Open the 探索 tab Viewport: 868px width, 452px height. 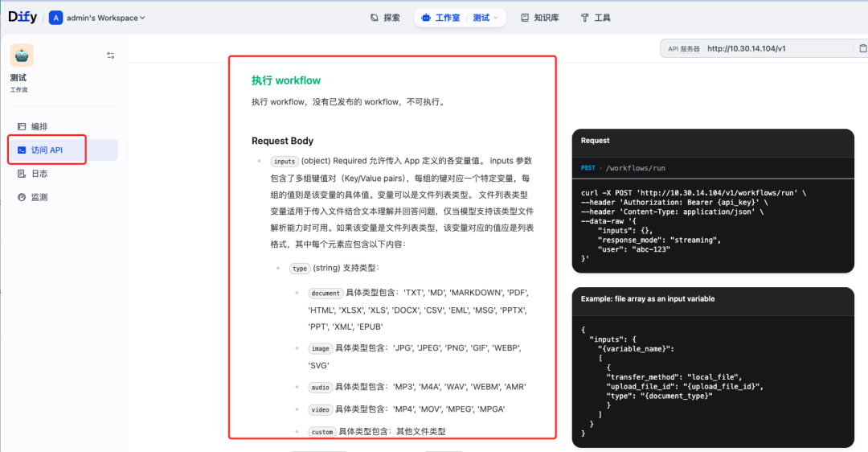pyautogui.click(x=385, y=18)
